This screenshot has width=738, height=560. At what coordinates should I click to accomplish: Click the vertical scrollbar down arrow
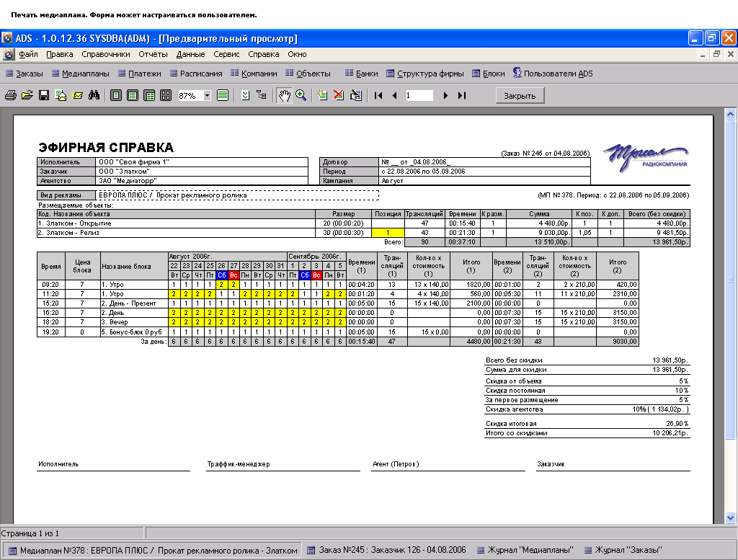[730, 518]
